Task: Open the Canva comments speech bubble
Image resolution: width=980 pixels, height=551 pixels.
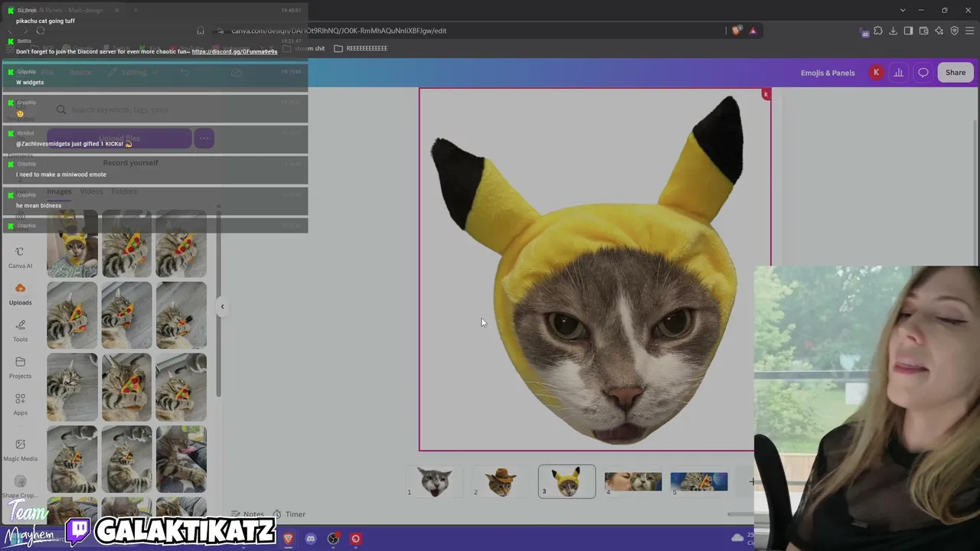Action: 923,73
